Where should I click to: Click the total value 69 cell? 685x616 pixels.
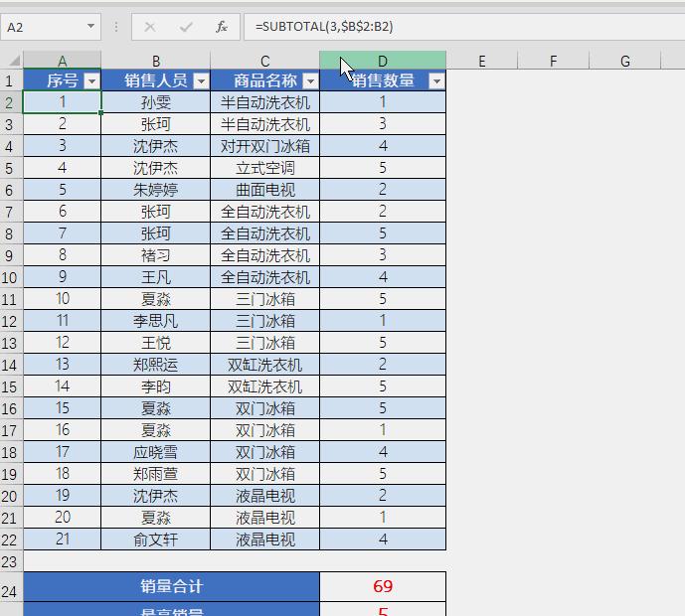tap(383, 586)
